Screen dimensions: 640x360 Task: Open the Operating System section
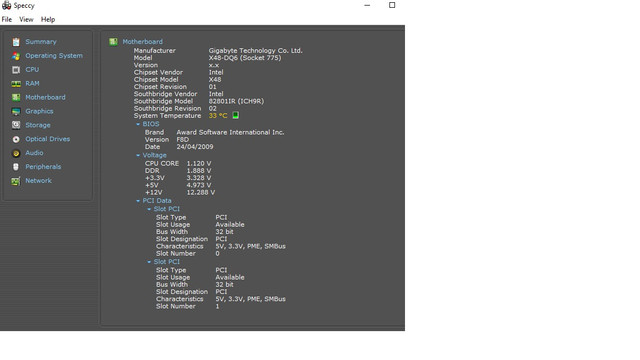[54, 56]
